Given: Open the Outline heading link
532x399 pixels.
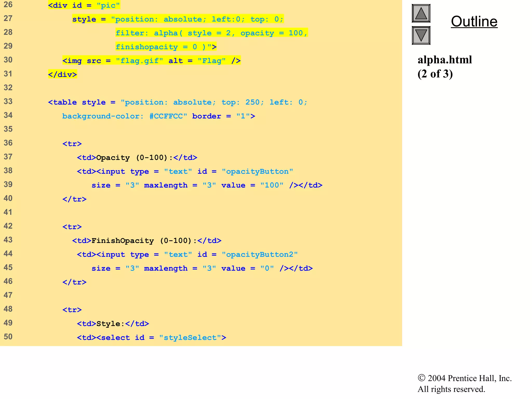Looking at the screenshot, I should [474, 22].
